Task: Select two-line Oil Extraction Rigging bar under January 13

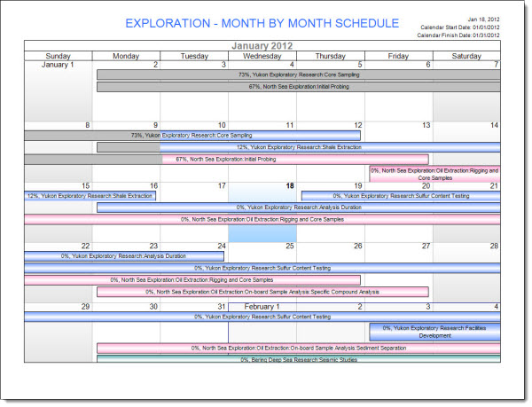Action: 434,173
